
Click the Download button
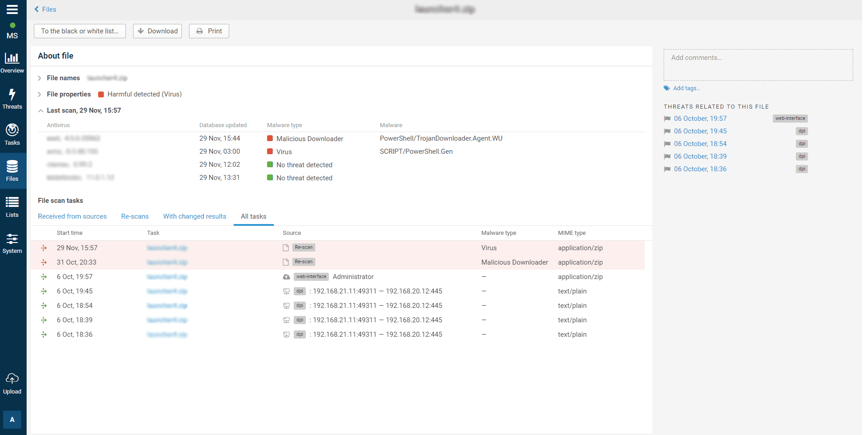click(x=157, y=31)
